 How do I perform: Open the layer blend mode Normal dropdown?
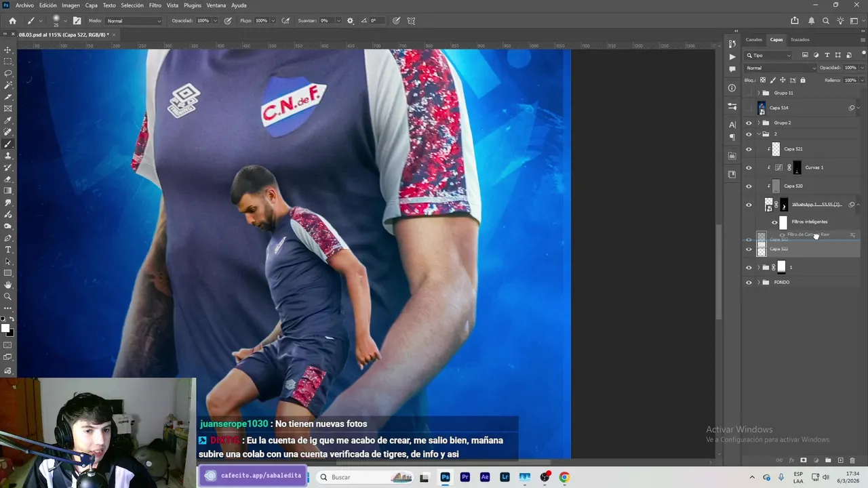[x=781, y=68]
